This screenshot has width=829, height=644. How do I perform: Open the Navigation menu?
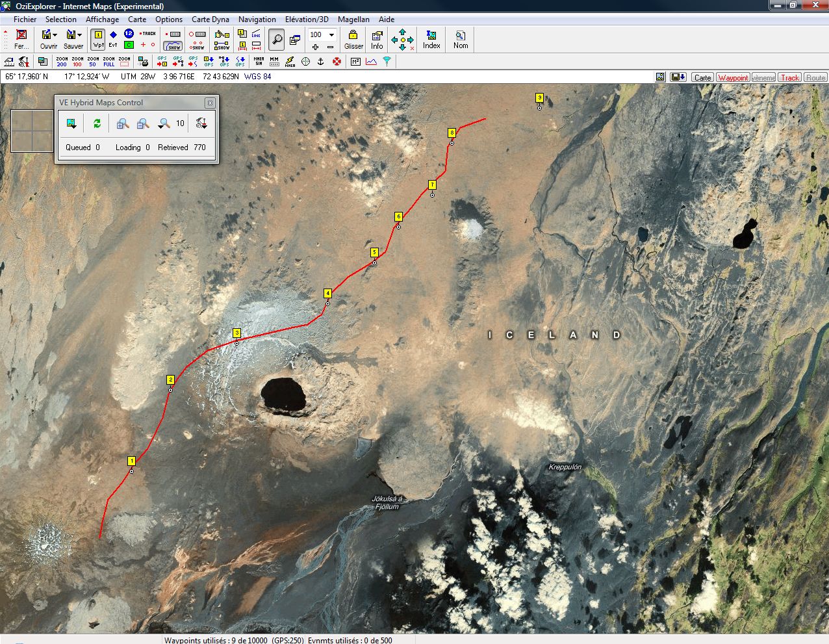257,19
